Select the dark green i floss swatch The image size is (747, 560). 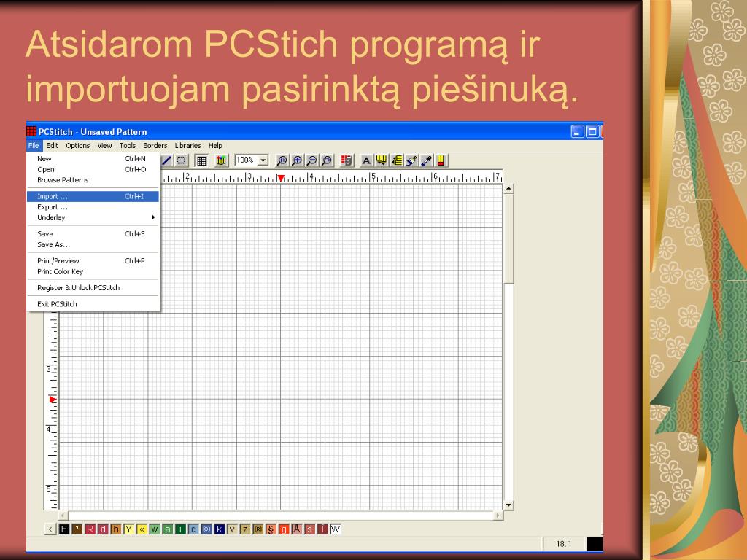tap(180, 529)
